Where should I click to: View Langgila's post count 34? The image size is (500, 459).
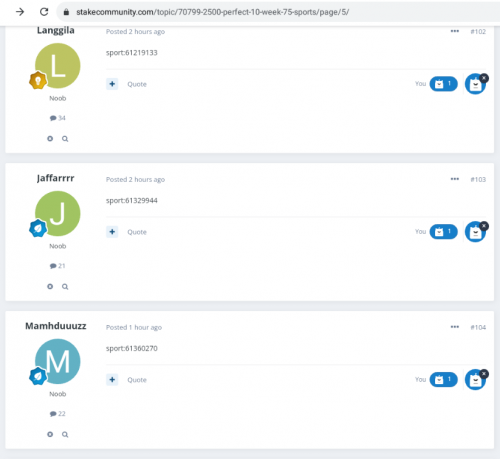58,118
